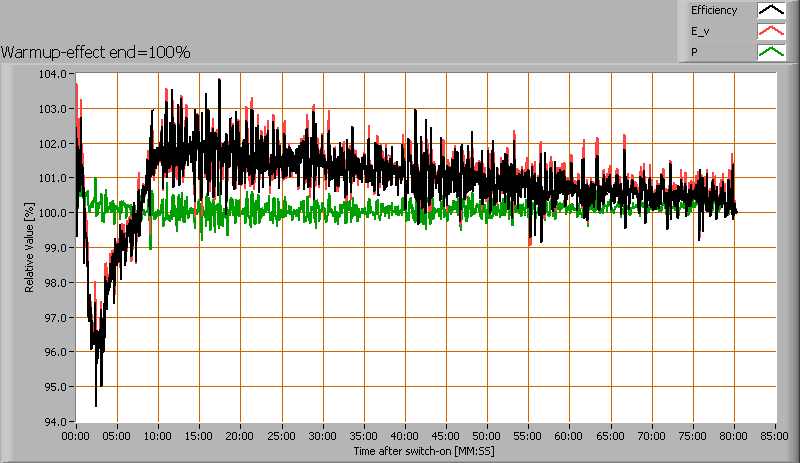Click the 97.0 y-axis tick label

point(54,317)
